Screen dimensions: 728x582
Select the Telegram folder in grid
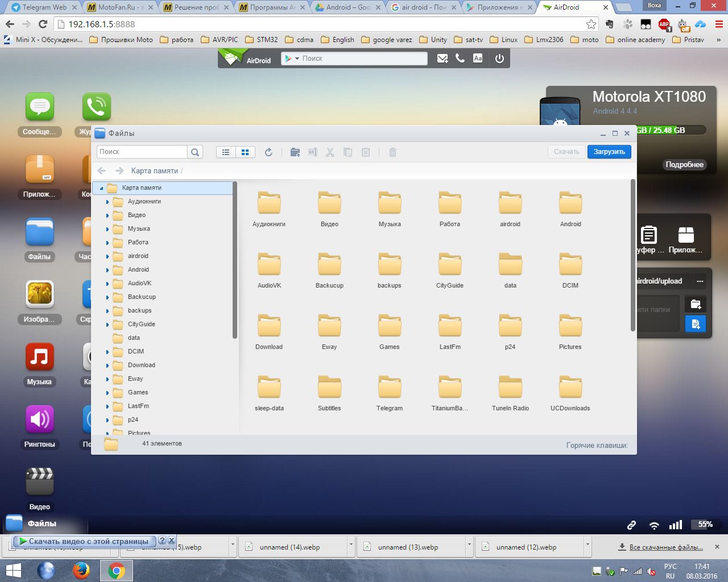tap(390, 392)
